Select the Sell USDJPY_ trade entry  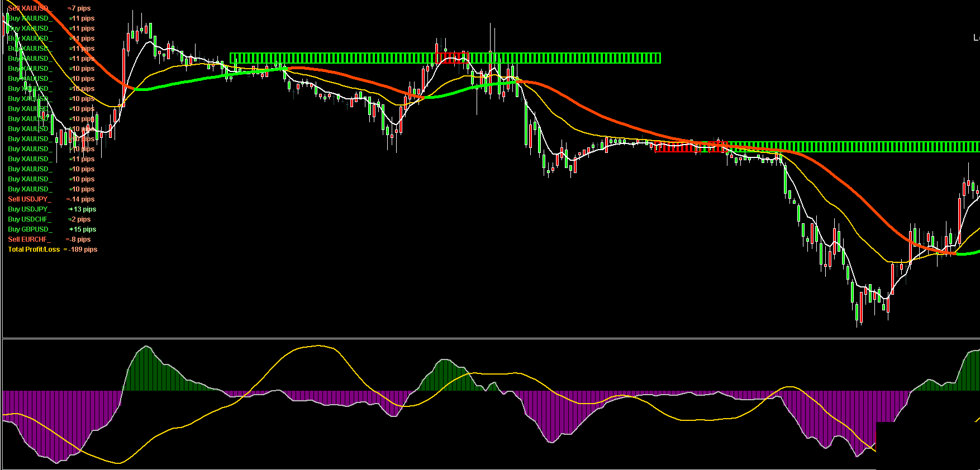click(30, 199)
